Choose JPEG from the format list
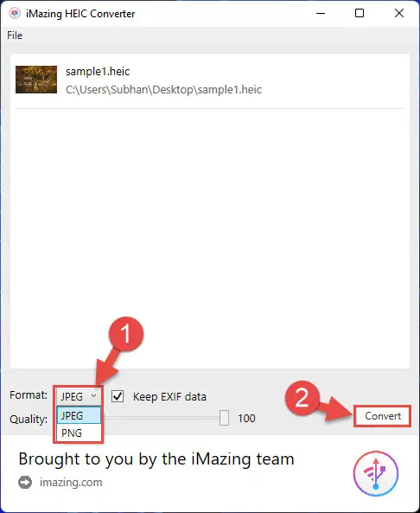Image resolution: width=420 pixels, height=513 pixels. [x=79, y=415]
